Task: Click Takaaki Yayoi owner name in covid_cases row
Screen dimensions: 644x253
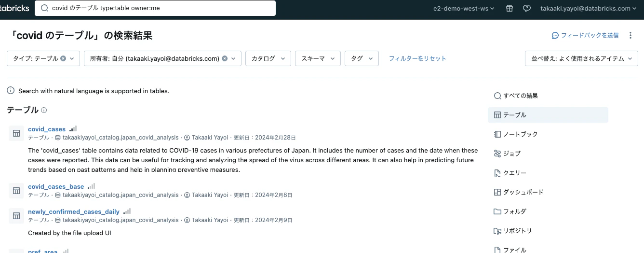Action: click(x=210, y=138)
